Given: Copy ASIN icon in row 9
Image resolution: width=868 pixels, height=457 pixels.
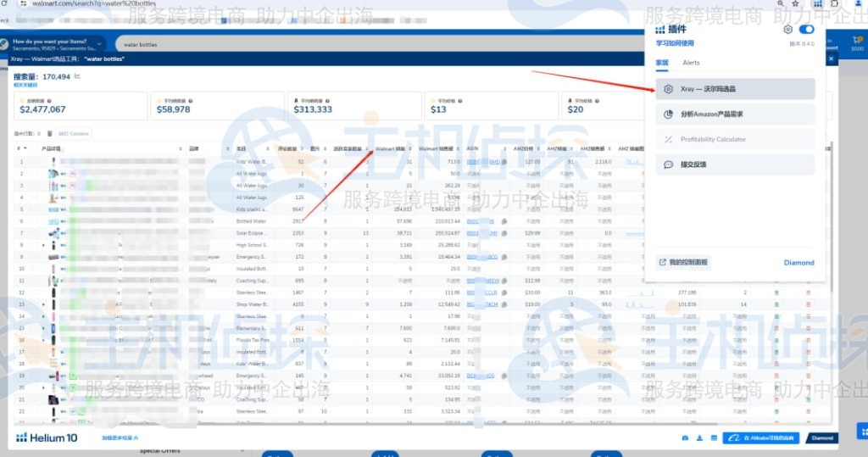Looking at the screenshot, I should coord(504,257).
